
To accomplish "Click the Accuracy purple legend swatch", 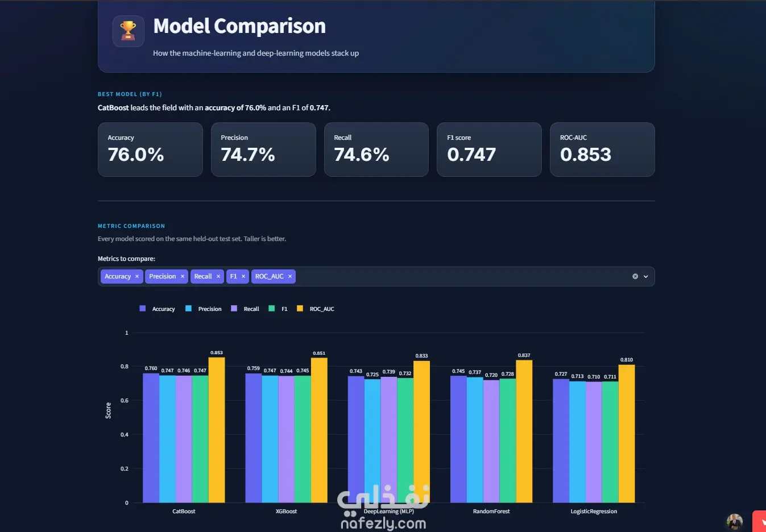I will [x=143, y=309].
